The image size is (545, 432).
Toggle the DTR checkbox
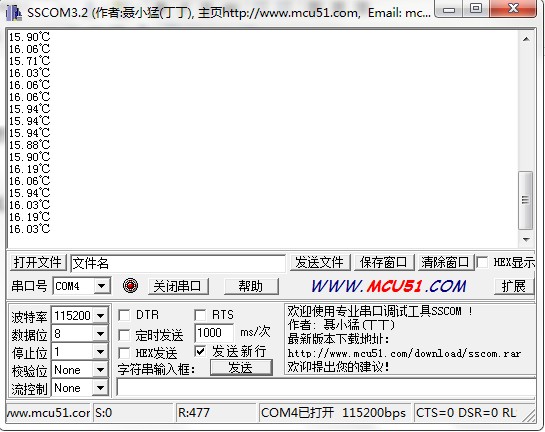tap(124, 315)
